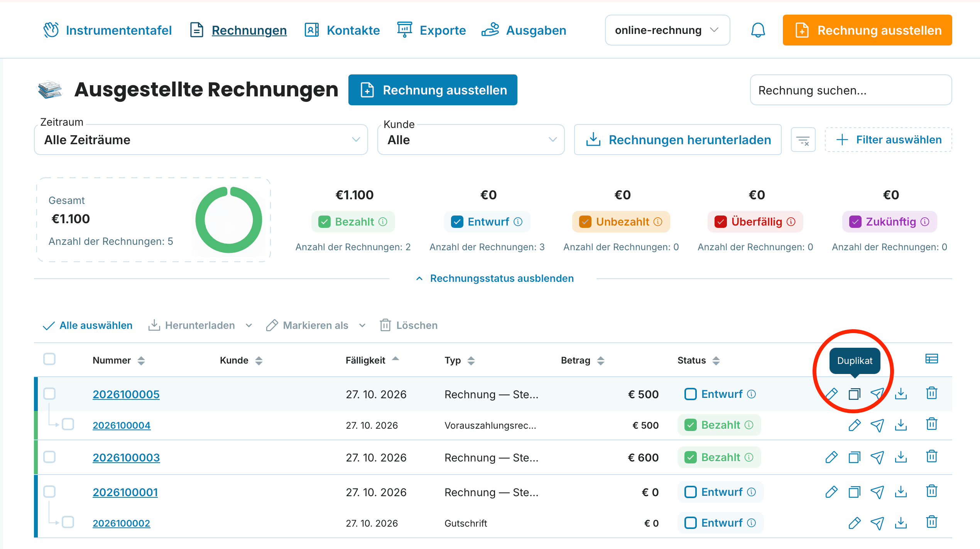The height and width of the screenshot is (549, 980).
Task: Duplicate invoice 2026100003
Action: (854, 457)
